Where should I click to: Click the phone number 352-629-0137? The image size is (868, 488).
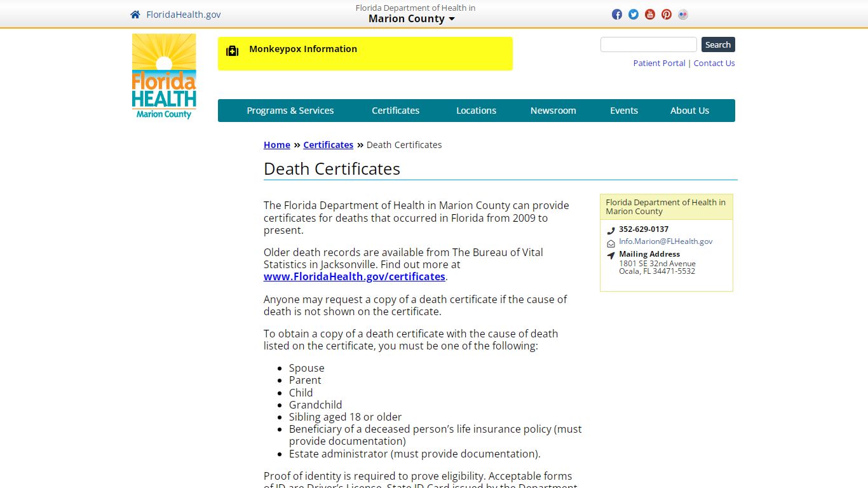(644, 229)
